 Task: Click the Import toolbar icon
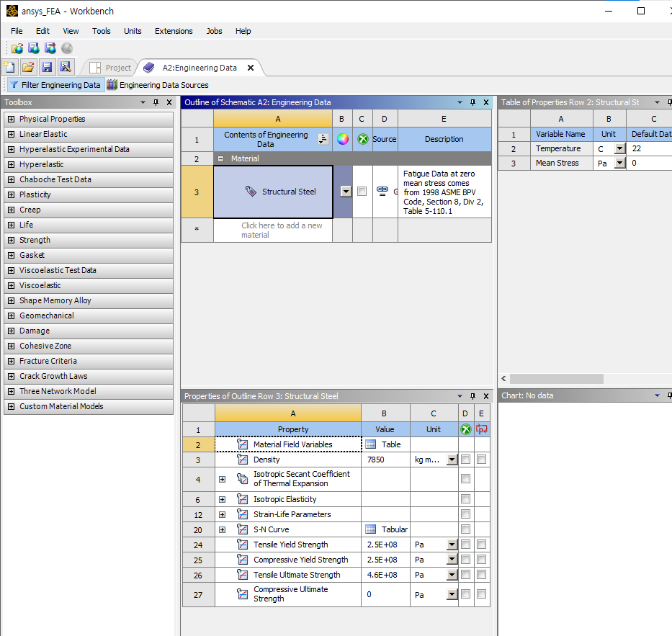point(17,48)
